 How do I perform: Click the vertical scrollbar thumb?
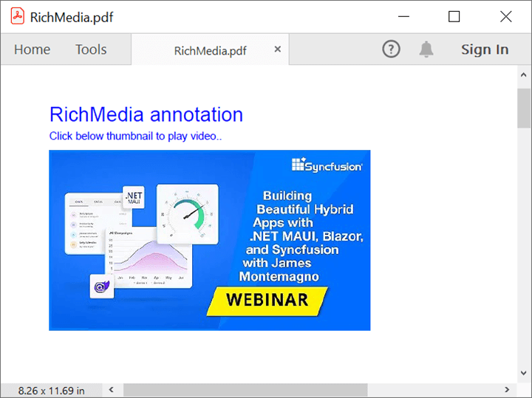point(524,108)
